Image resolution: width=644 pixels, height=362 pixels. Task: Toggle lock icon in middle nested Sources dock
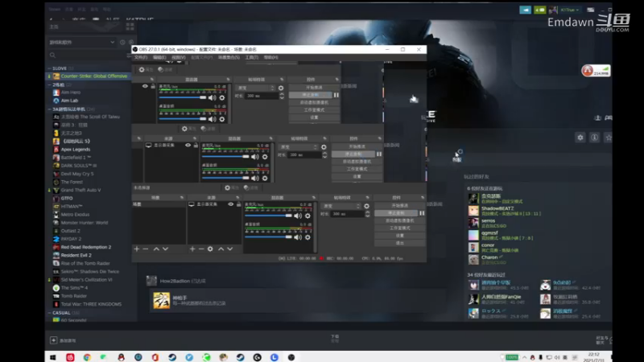coord(196,145)
